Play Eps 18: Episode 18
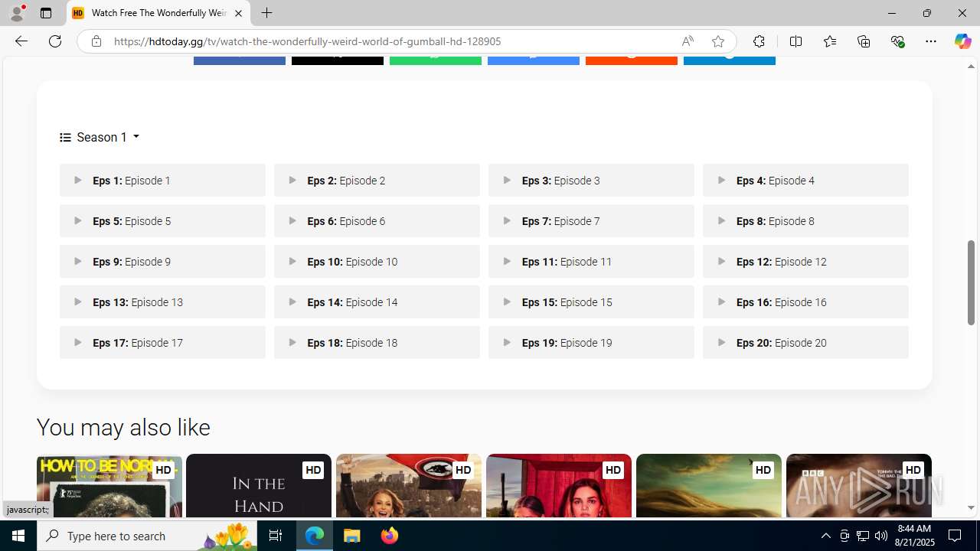The height and width of the screenshot is (551, 980). 377,343
